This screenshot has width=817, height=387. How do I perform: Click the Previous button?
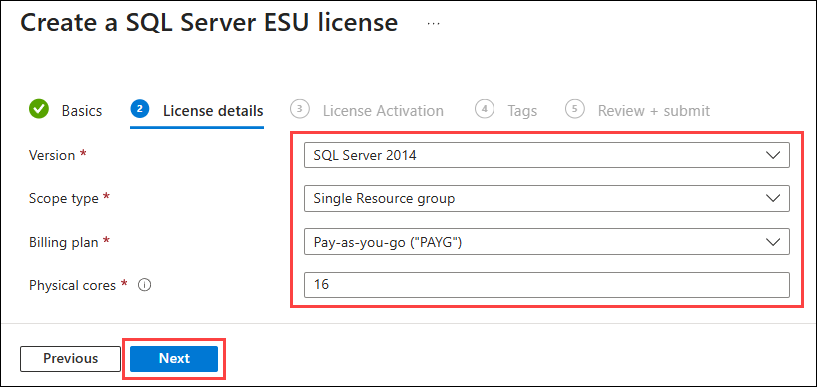(x=70, y=358)
